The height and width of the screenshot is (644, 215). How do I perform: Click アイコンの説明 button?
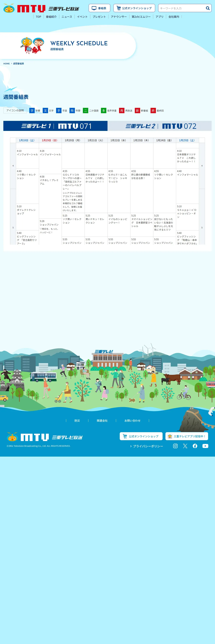click(x=15, y=111)
